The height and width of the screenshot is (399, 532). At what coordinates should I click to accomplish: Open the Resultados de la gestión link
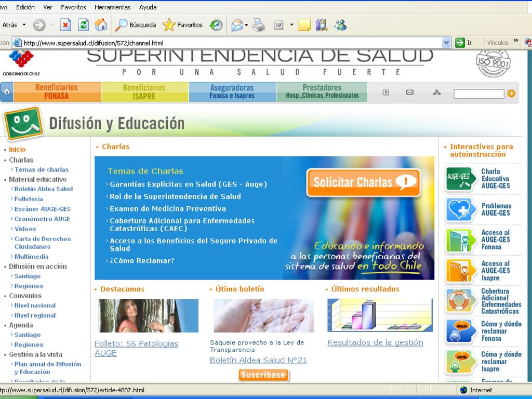point(375,343)
